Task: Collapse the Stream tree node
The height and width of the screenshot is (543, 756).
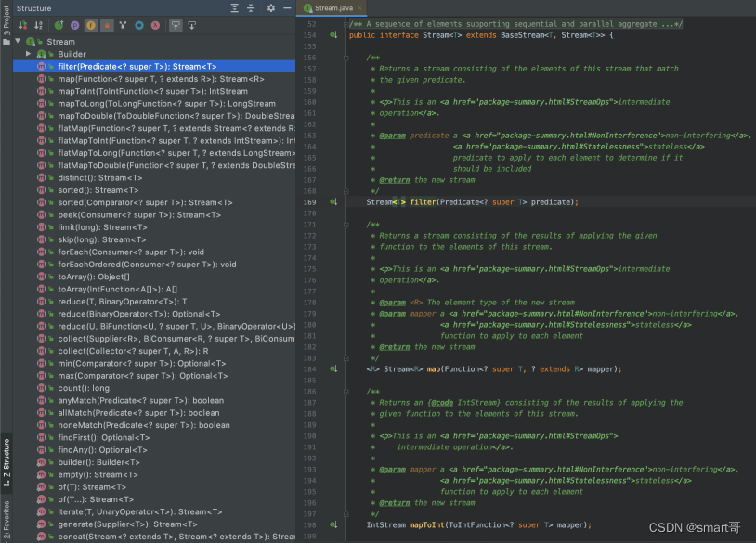Action: tap(18, 42)
